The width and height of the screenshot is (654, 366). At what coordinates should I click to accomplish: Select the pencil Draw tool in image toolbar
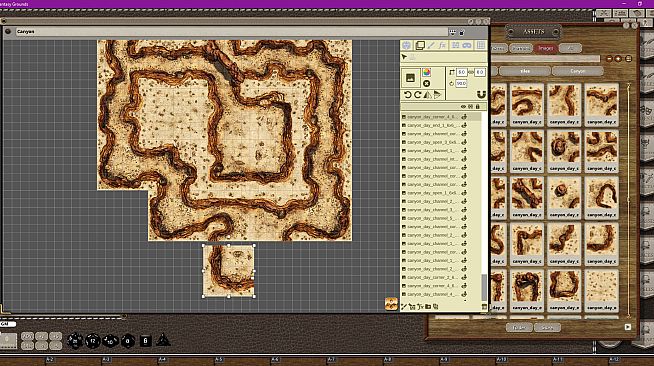[431, 45]
